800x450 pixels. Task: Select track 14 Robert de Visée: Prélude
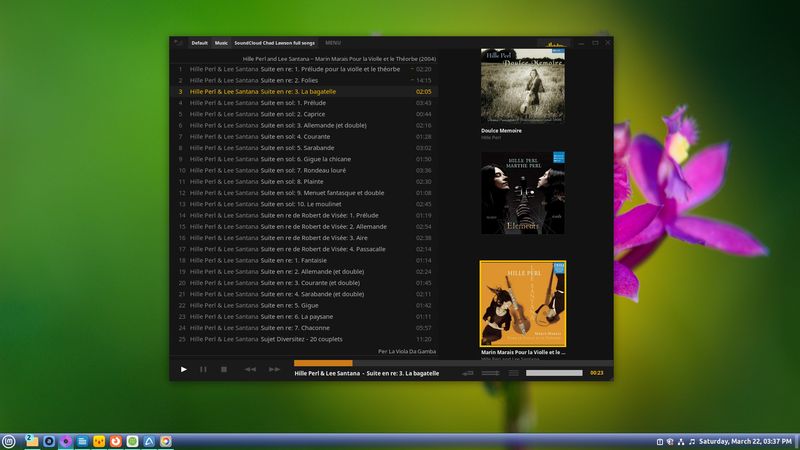pyautogui.click(x=305, y=215)
